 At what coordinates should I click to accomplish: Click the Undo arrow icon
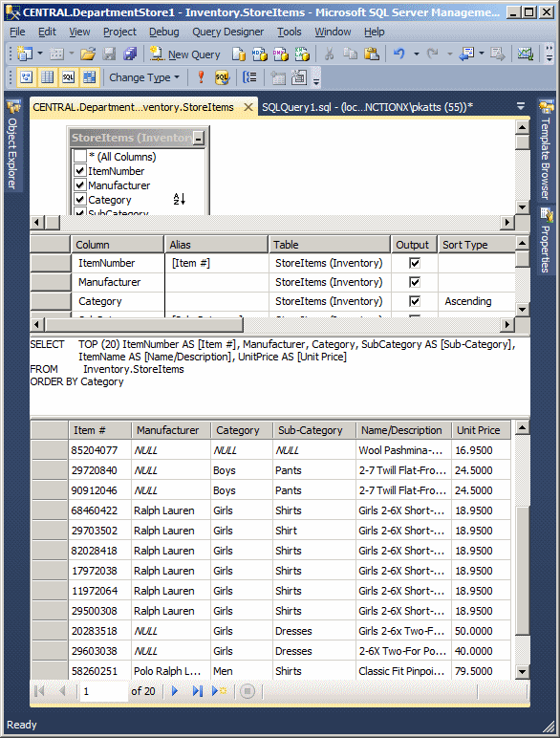[399, 54]
